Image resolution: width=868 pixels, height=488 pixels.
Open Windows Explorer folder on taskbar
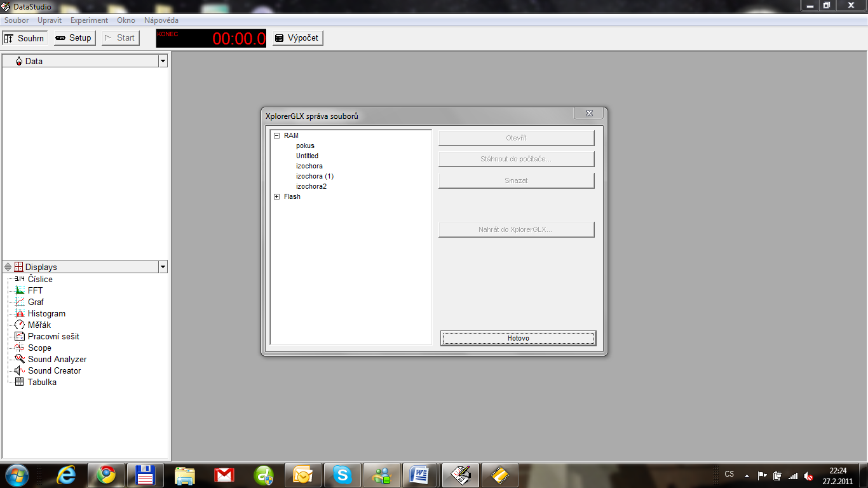point(185,475)
